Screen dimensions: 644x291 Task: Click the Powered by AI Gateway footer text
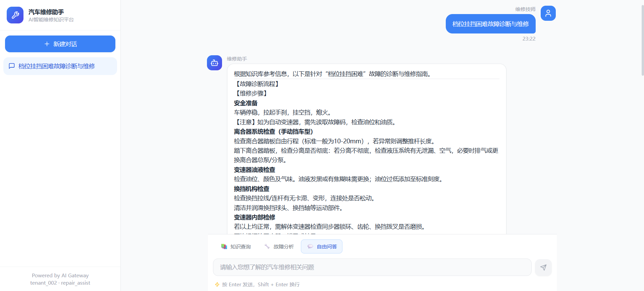tap(60, 276)
